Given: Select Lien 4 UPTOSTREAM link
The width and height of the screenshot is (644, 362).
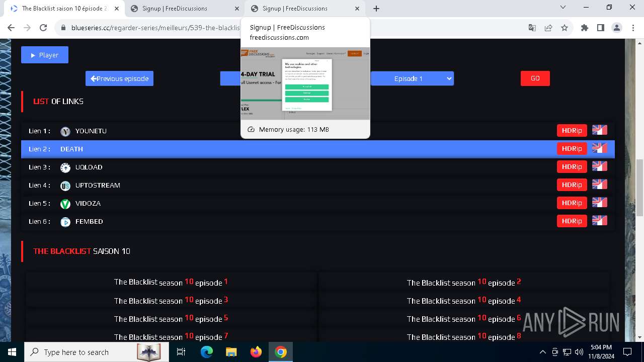Looking at the screenshot, I should pos(318,185).
